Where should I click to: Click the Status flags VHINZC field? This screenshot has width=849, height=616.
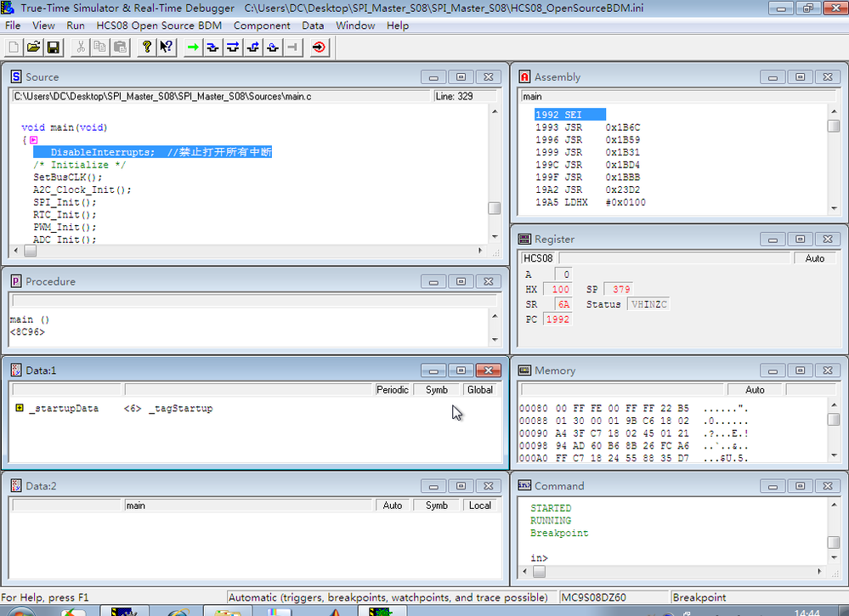click(x=648, y=305)
